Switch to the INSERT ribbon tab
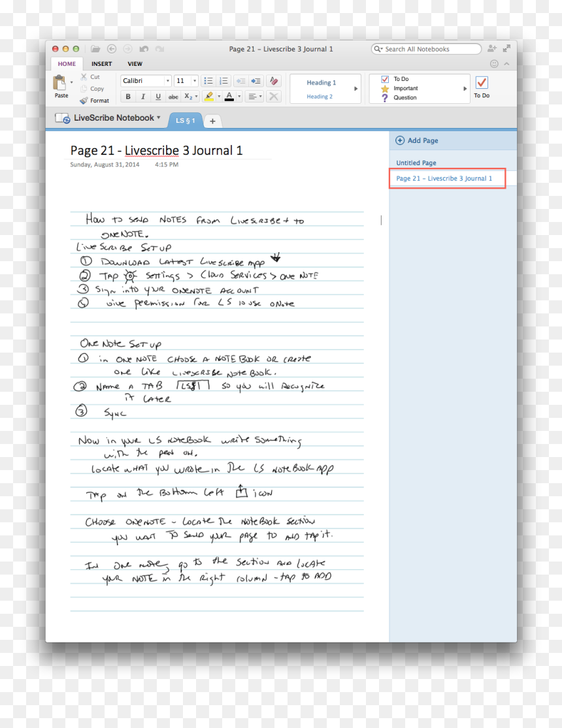Screen dimensions: 562x728 click(101, 63)
